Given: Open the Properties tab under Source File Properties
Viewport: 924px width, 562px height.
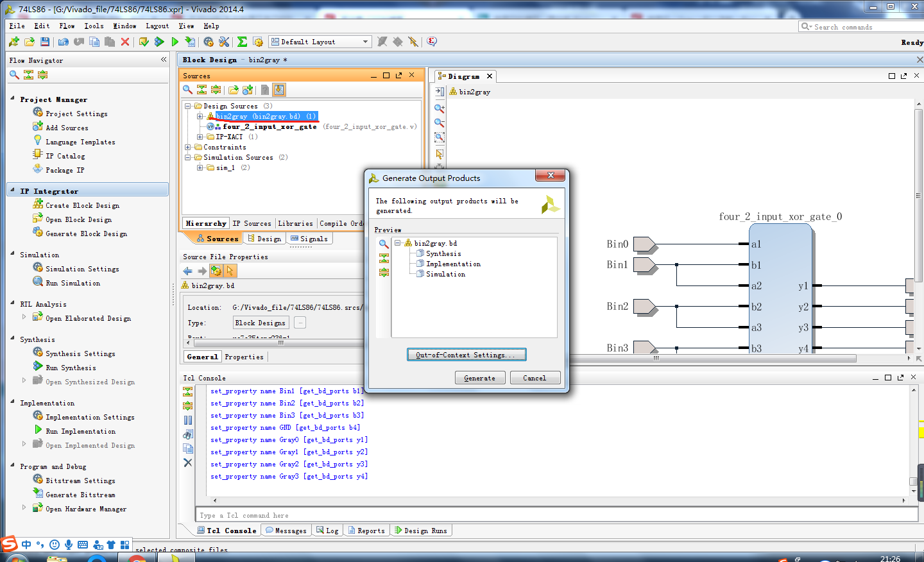Looking at the screenshot, I should 244,357.
